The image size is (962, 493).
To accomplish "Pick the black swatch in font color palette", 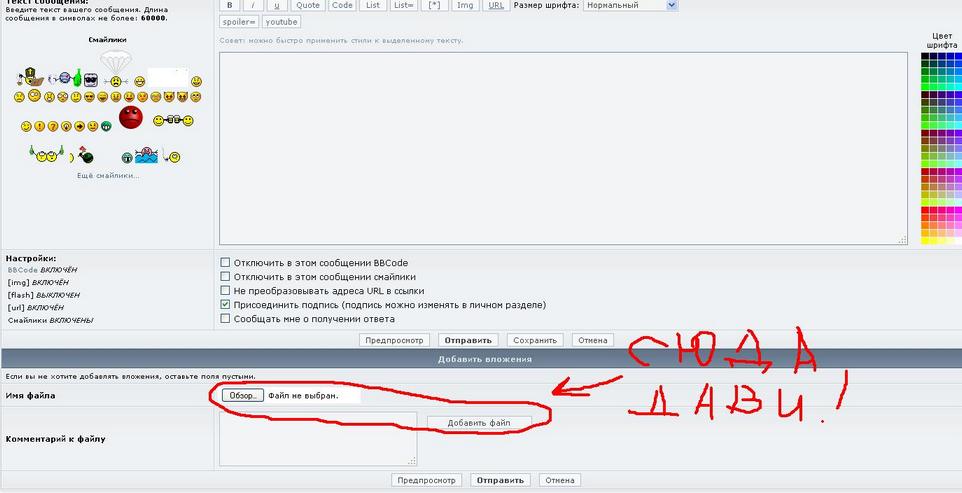I will pyautogui.click(x=926, y=57).
